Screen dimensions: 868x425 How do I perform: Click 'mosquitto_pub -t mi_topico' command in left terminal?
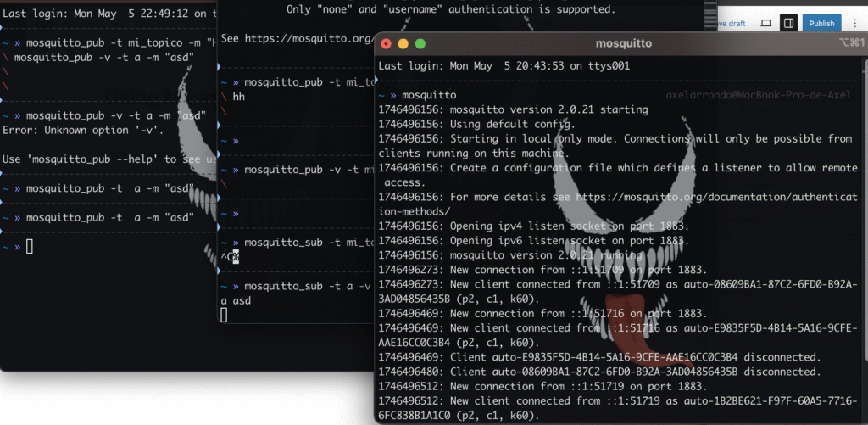121,42
